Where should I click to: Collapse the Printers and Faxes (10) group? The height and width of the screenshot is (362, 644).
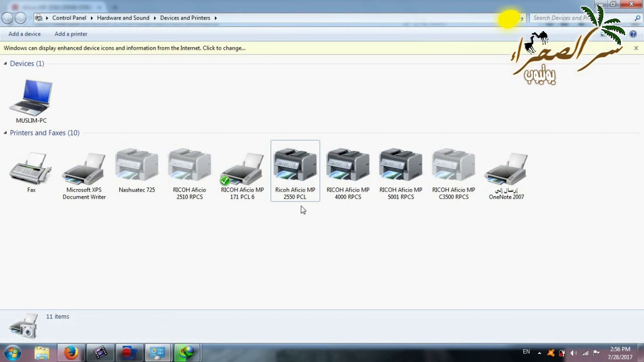[6, 133]
